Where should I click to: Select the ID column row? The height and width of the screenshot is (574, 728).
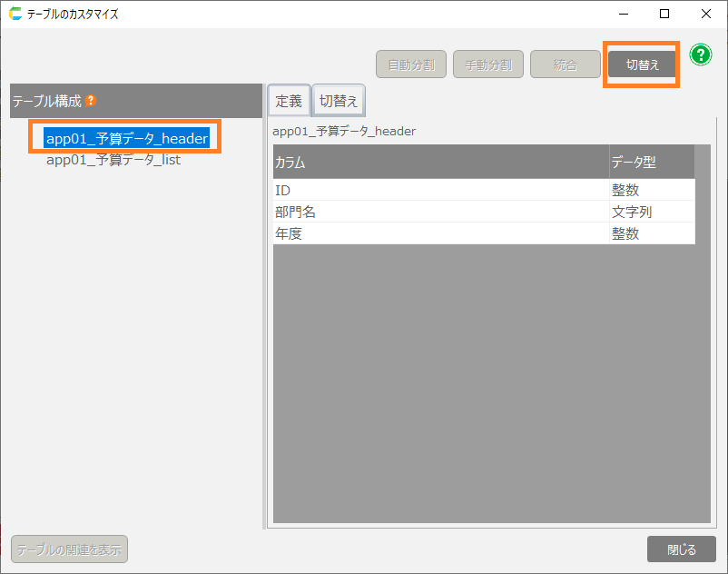(440, 190)
